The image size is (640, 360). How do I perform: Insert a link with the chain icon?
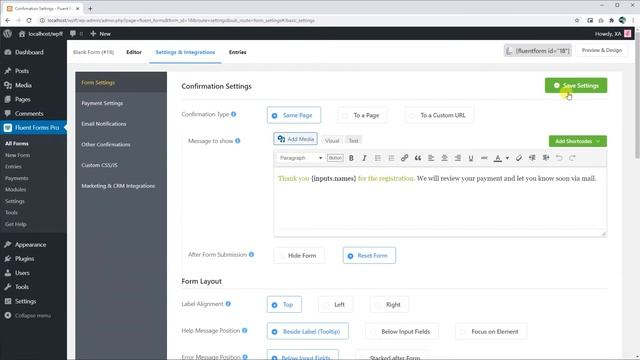pyautogui.click(x=404, y=158)
